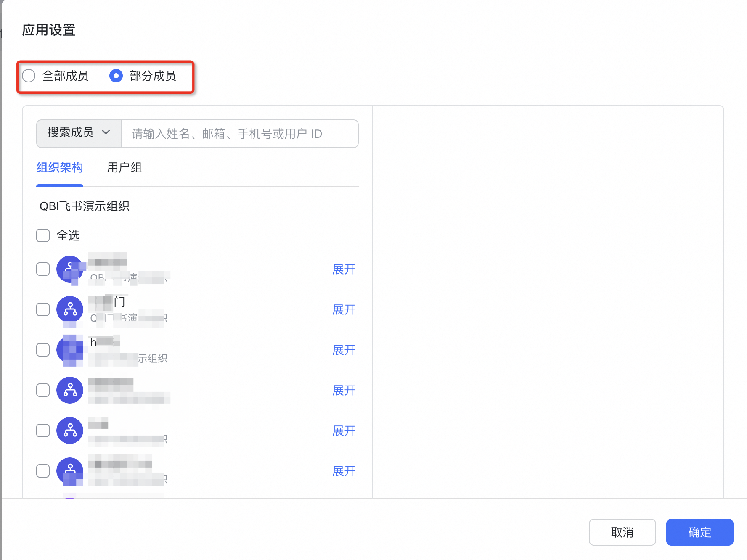Click the 应用设置 dialog title
Screen dimensions: 747x560
click(49, 30)
